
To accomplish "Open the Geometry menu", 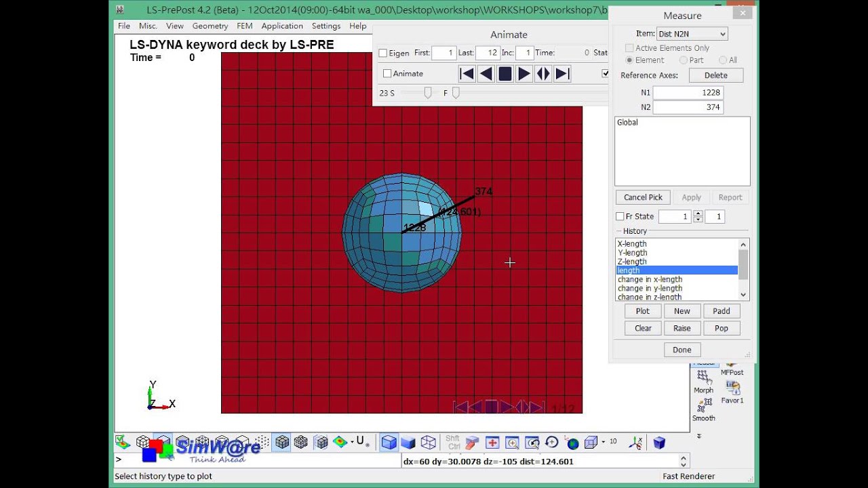I will (210, 26).
